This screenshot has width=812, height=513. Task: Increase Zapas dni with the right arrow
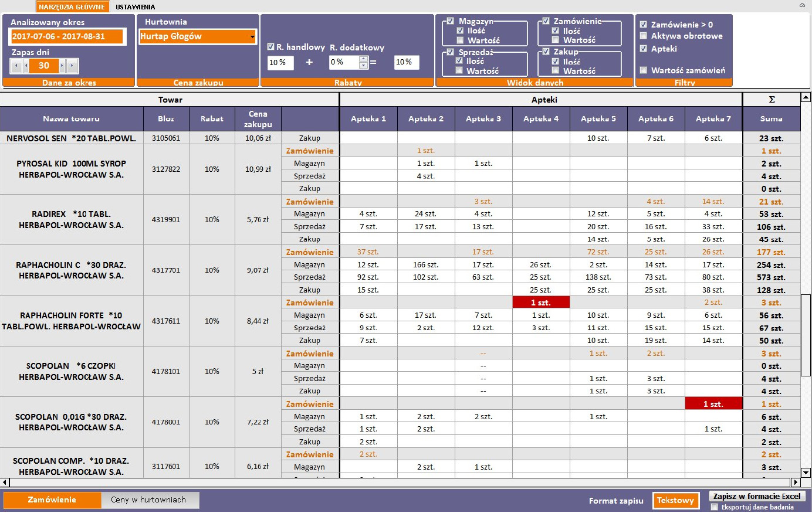[x=62, y=66]
